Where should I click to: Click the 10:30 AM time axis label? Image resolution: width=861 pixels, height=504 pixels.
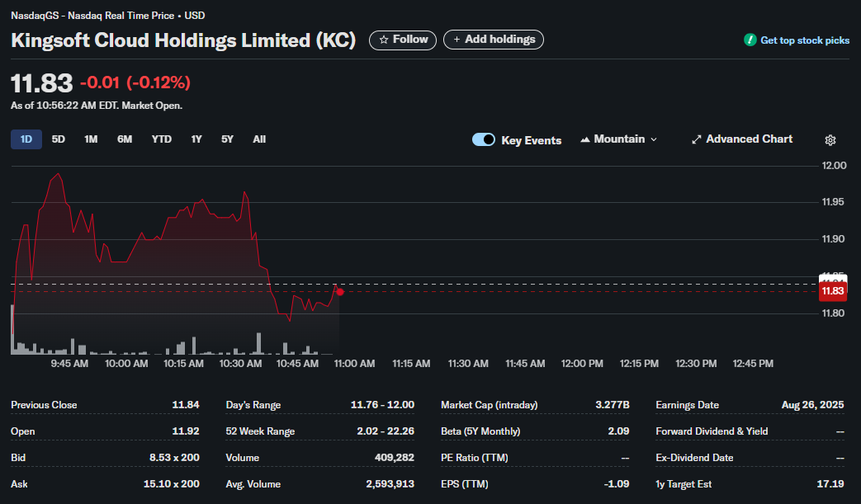240,363
